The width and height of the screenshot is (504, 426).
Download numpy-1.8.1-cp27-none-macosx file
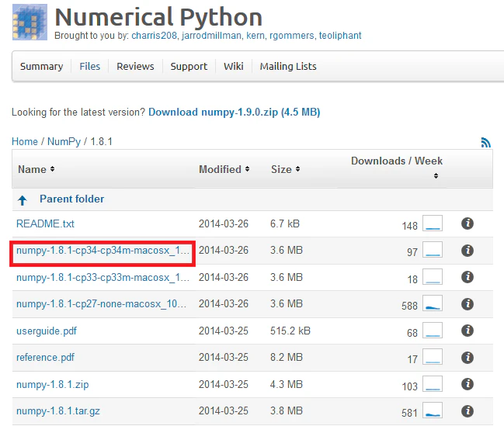101,304
